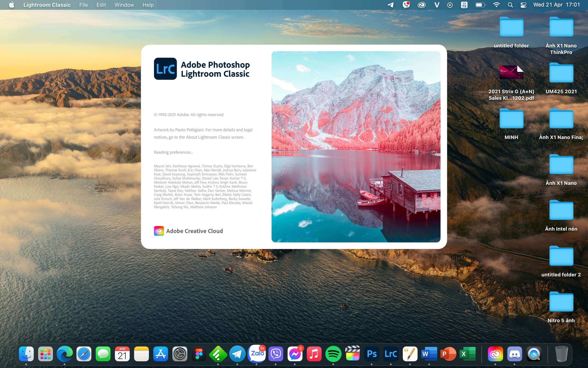Open Wi-Fi menu in menu bar
This screenshot has width=588, height=368.
coord(496,5)
